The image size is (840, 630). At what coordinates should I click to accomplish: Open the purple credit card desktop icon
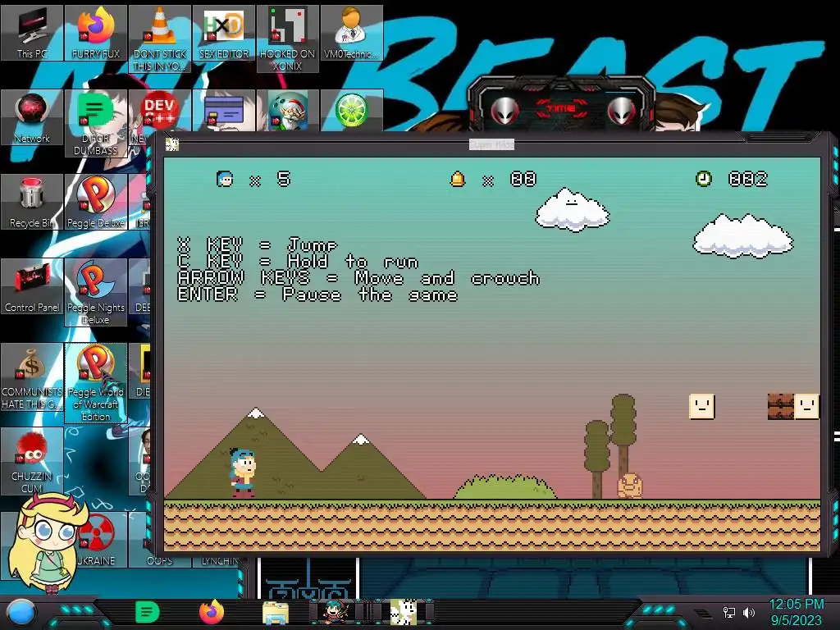pos(224,111)
